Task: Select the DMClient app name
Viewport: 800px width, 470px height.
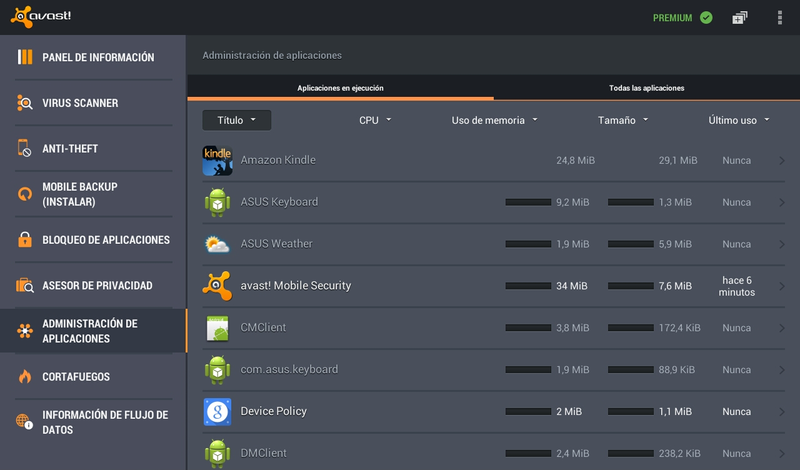Action: tap(264, 453)
